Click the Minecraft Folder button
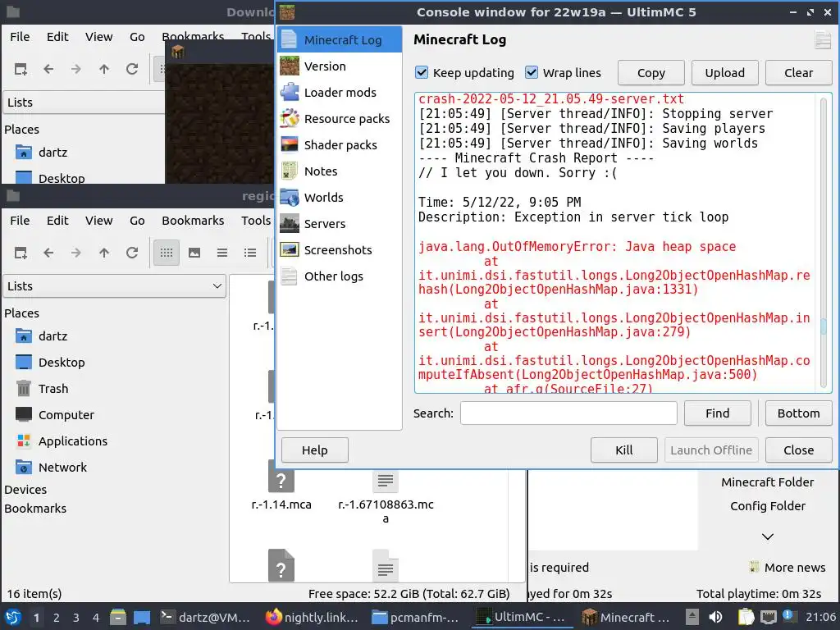 pyautogui.click(x=767, y=482)
